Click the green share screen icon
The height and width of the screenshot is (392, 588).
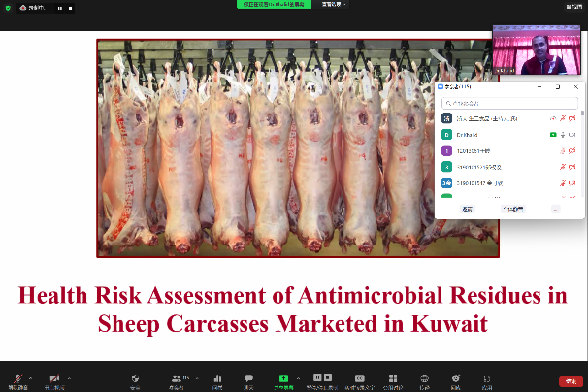click(x=283, y=377)
